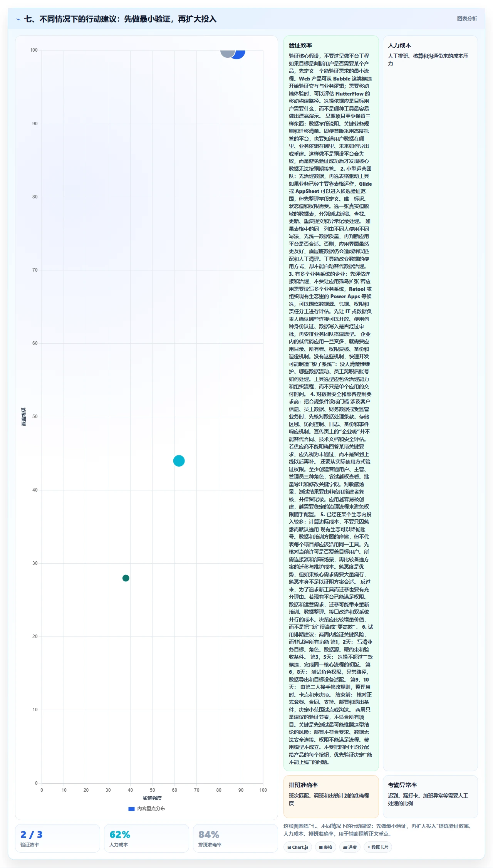The width and height of the screenshot is (493, 868).
Task: Click the 人工排班、核算和沟通带来的成本压力 description
Action: (428, 60)
